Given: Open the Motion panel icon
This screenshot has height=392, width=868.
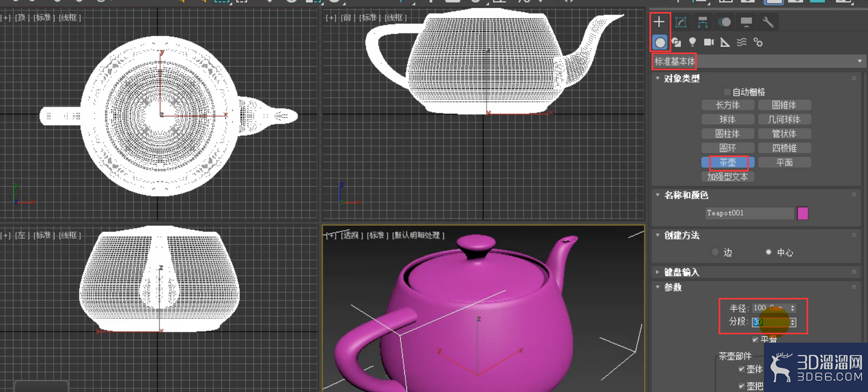Looking at the screenshot, I should 724,22.
